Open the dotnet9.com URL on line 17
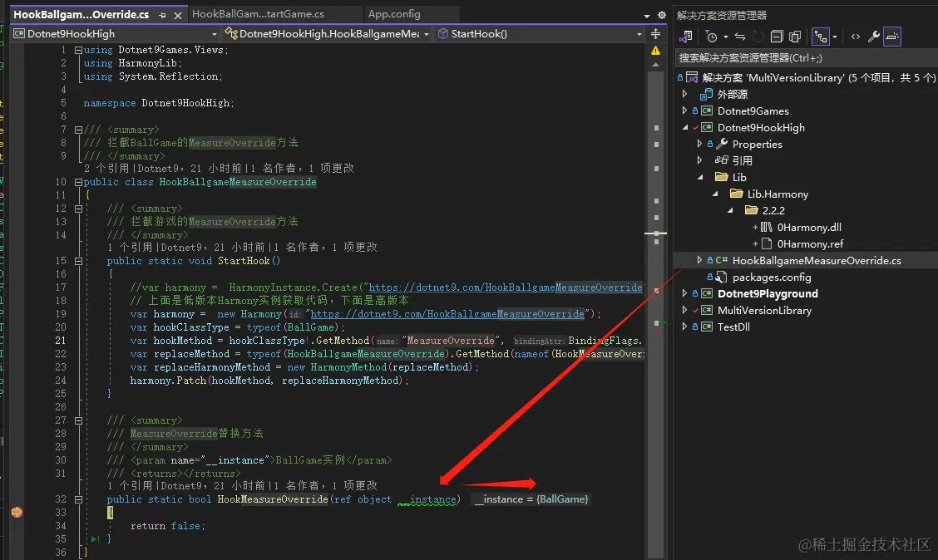This screenshot has width=938, height=560. (506, 287)
